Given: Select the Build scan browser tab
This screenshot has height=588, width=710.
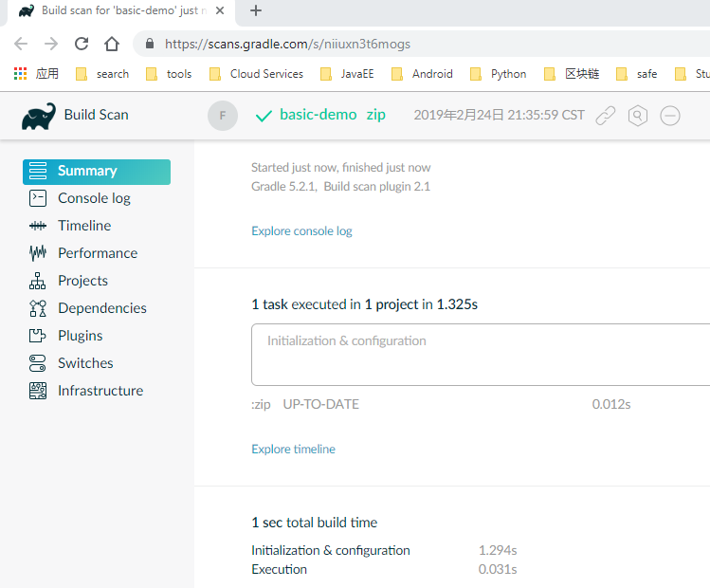Looking at the screenshot, I should [121, 10].
